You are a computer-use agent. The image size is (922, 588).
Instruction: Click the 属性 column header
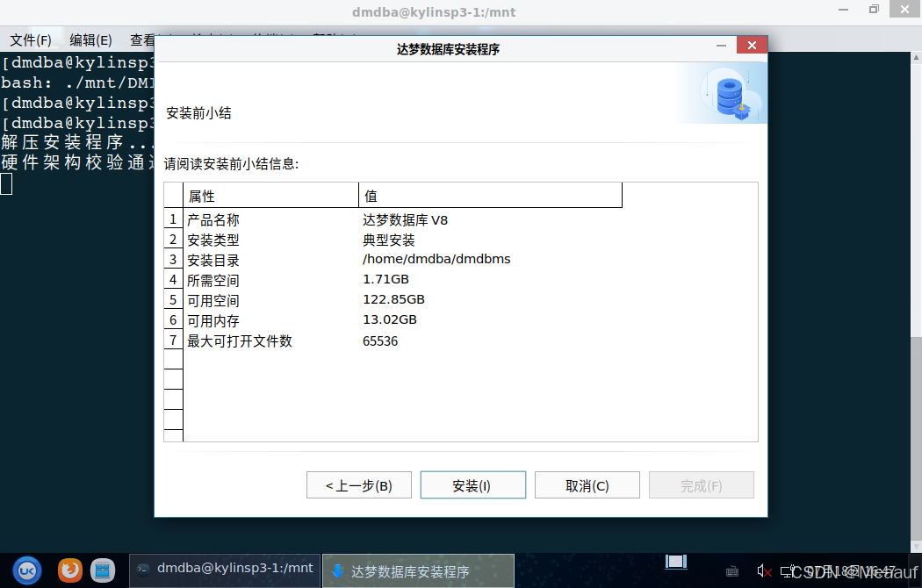(270, 196)
